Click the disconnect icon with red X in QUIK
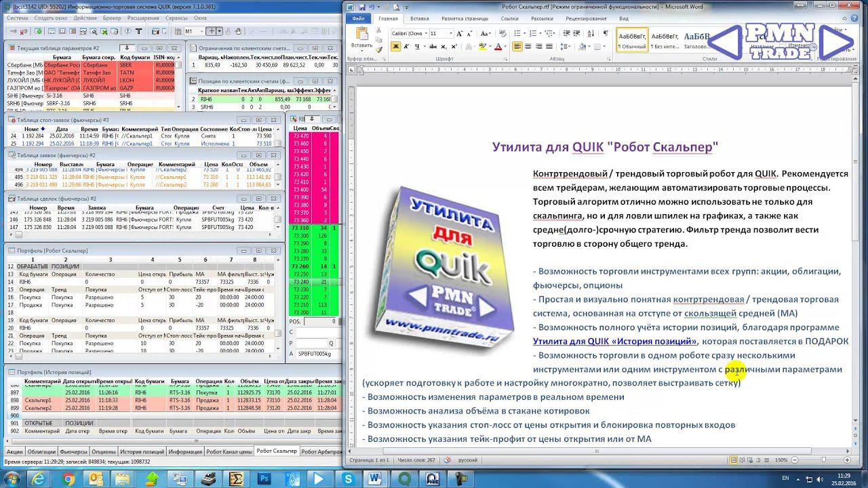 (x=24, y=31)
